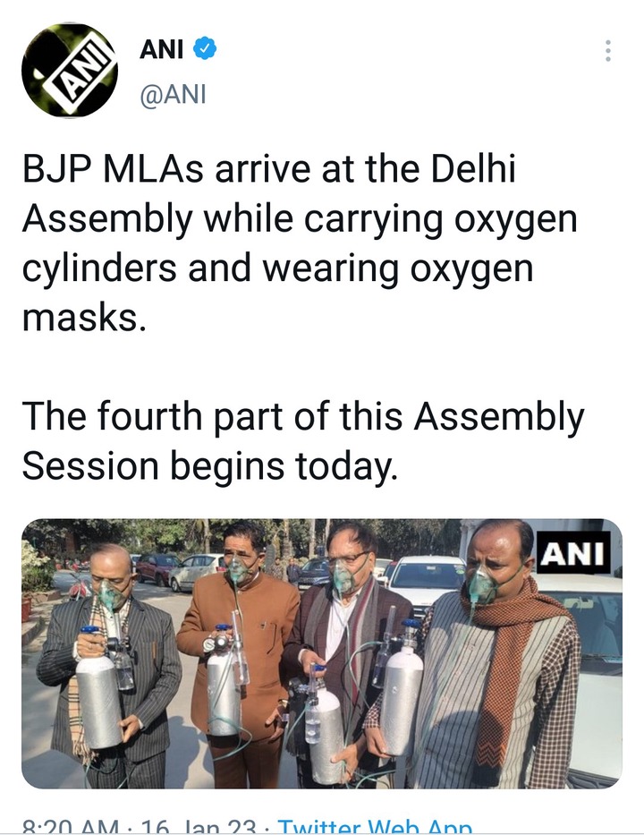Open the ANI profile avatar
Image resolution: width=644 pixels, height=835 pixels.
coord(69,70)
